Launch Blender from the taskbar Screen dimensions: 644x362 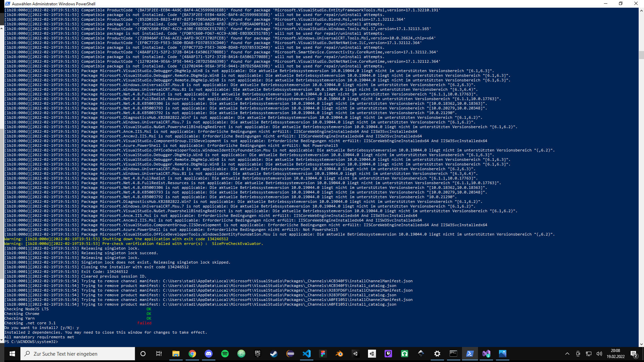coord(339,354)
